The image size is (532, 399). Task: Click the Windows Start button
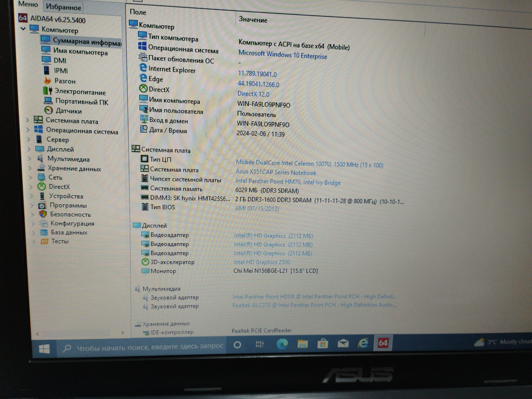[44, 349]
